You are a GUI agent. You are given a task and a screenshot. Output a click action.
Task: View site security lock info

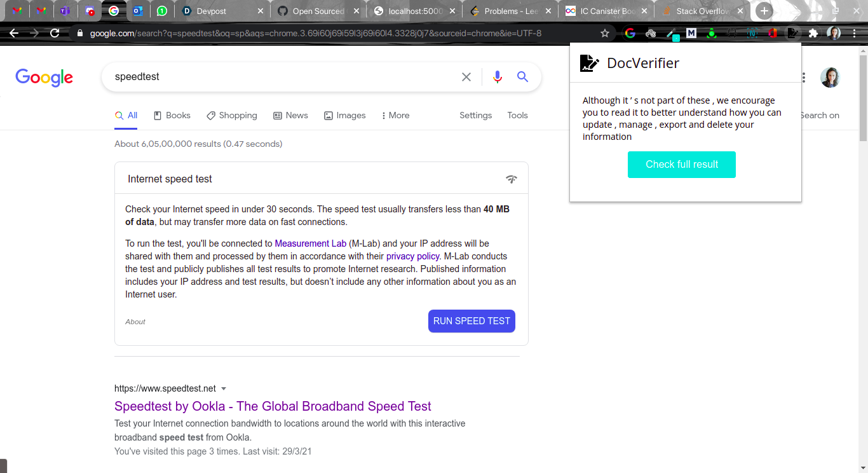pos(80,33)
